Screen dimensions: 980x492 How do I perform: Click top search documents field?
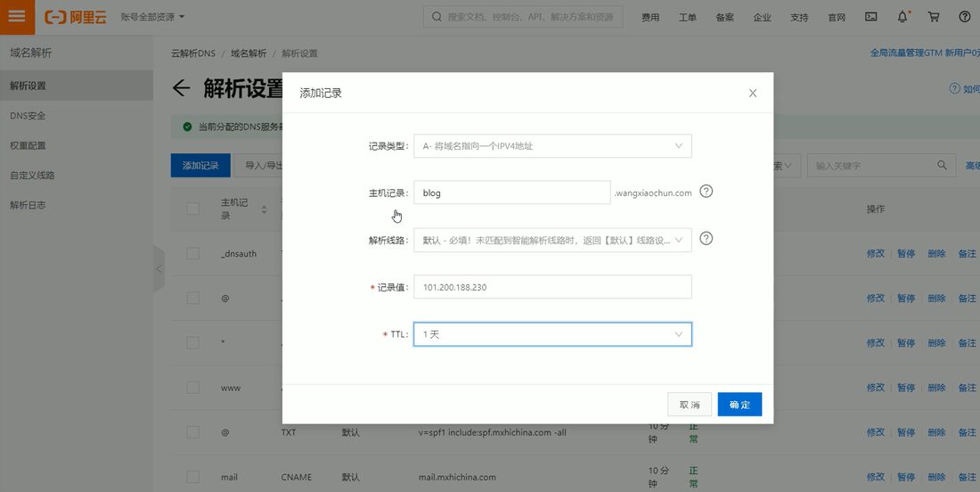(x=523, y=17)
